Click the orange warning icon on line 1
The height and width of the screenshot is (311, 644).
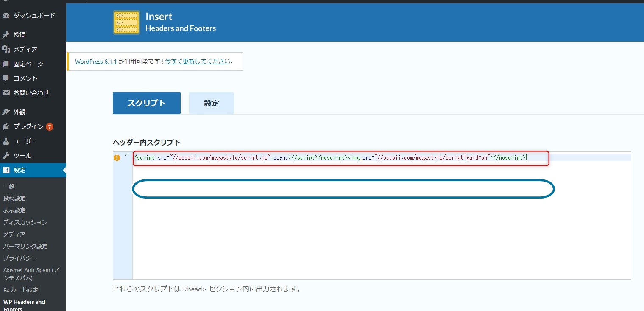coord(117,157)
